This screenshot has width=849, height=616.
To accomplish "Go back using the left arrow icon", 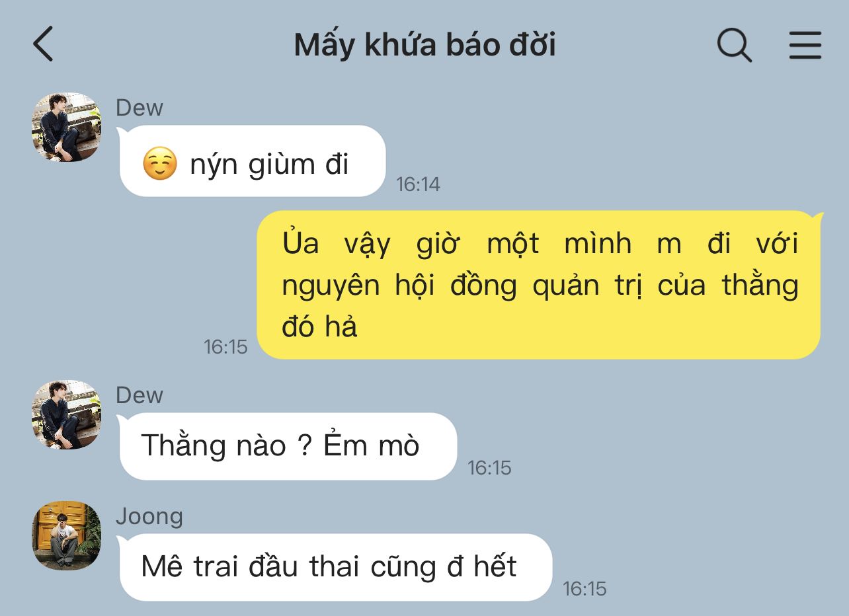I will point(43,45).
